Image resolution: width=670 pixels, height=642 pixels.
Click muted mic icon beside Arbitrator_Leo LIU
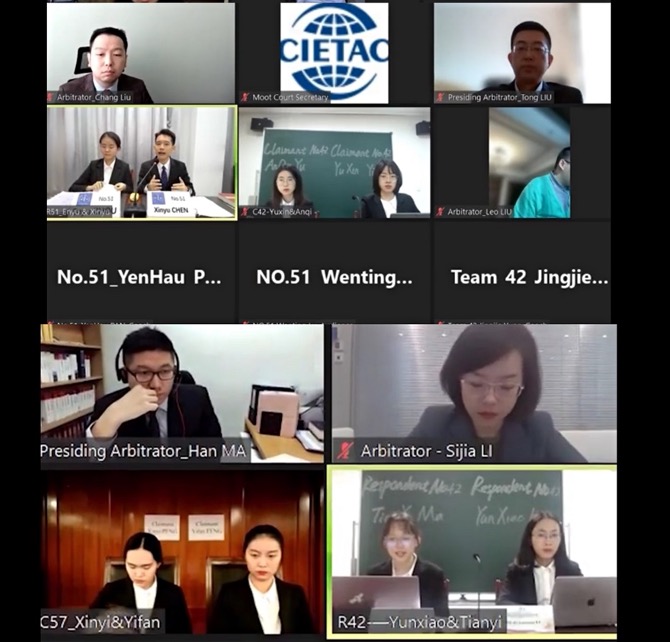[x=440, y=212]
